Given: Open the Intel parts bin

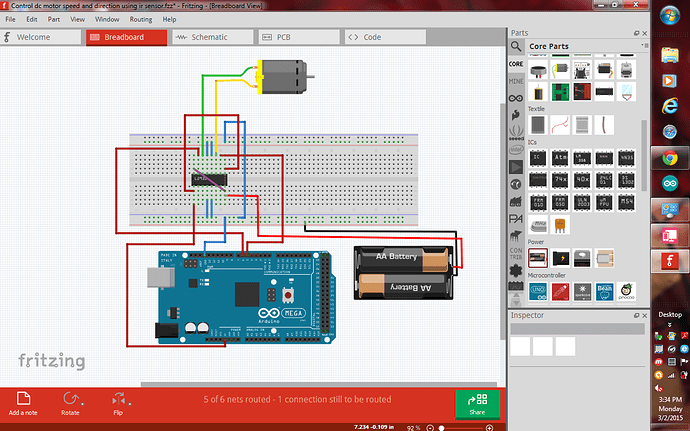Looking at the screenshot, I should coord(516,150).
